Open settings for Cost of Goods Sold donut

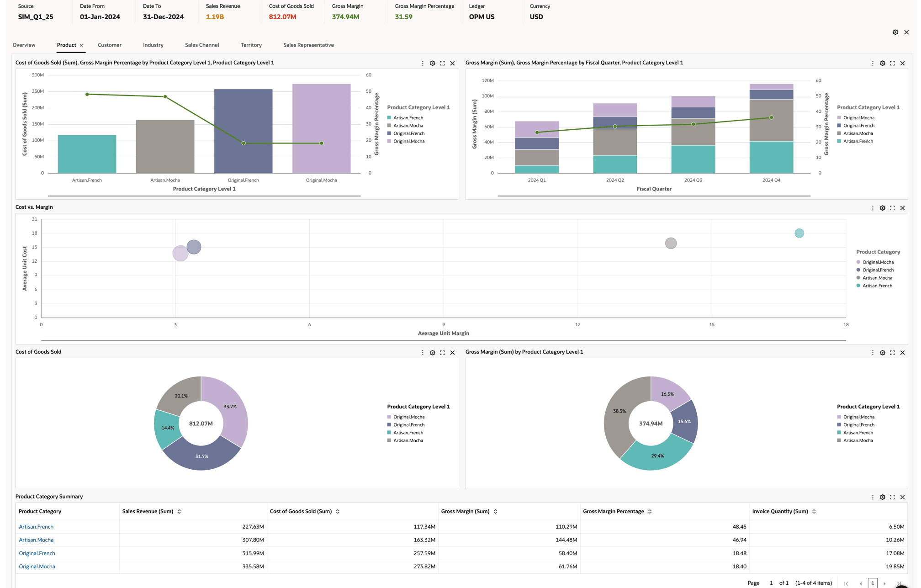tap(433, 353)
